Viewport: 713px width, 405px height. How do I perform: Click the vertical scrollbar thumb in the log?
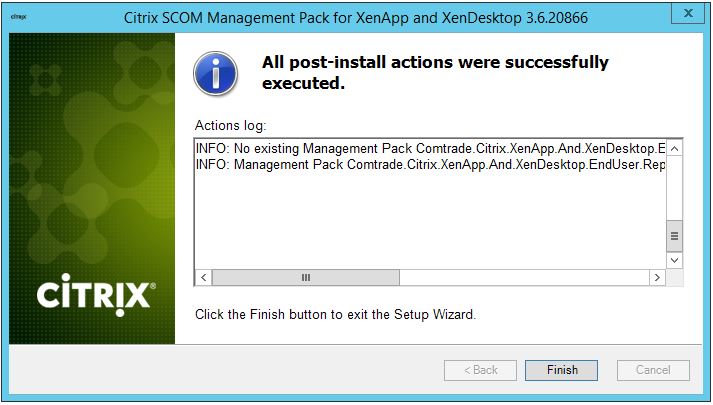(x=675, y=237)
